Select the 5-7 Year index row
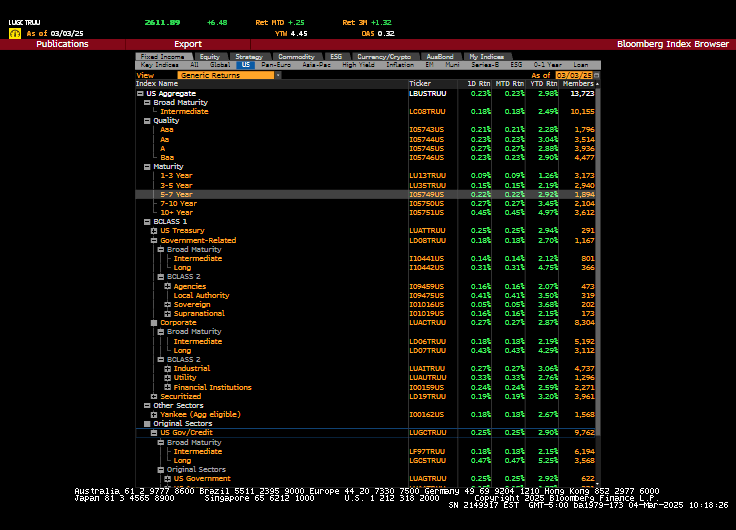Image resolution: width=736 pixels, height=530 pixels. [365, 194]
